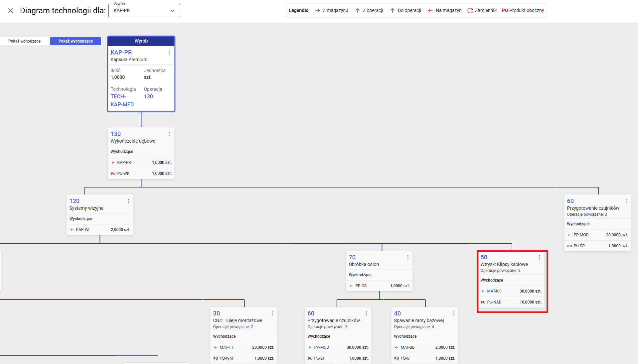Toggle Pokaż wchodzące view
638x364 pixels.
[x=24, y=41]
